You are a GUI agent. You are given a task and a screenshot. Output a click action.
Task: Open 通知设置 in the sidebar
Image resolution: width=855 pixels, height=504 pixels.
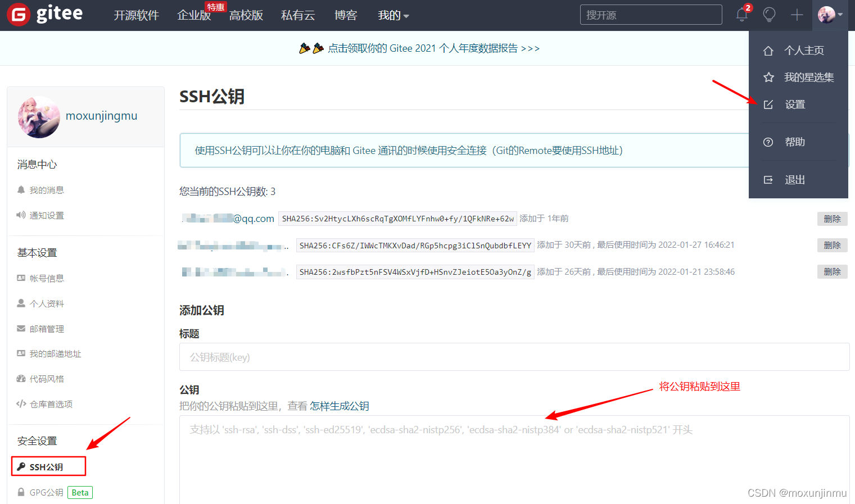point(47,216)
